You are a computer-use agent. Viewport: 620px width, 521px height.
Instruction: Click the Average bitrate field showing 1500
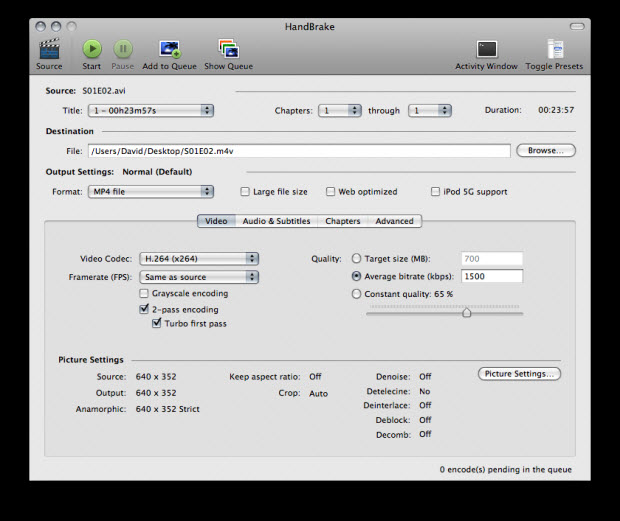click(x=492, y=276)
